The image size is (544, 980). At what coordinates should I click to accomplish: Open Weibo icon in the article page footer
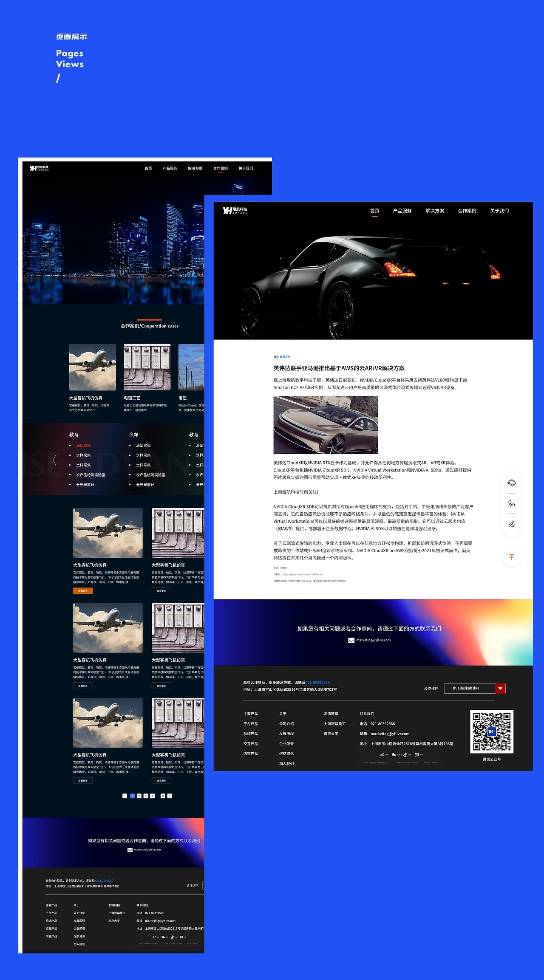(382, 755)
